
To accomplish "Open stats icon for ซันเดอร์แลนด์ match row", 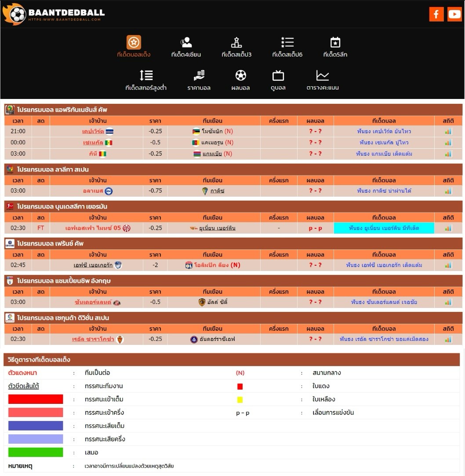I will click(448, 302).
